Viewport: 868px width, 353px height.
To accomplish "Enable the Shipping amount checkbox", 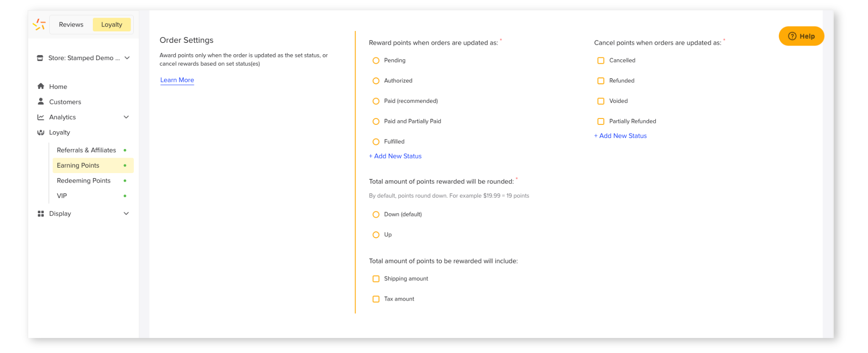I will click(x=376, y=279).
